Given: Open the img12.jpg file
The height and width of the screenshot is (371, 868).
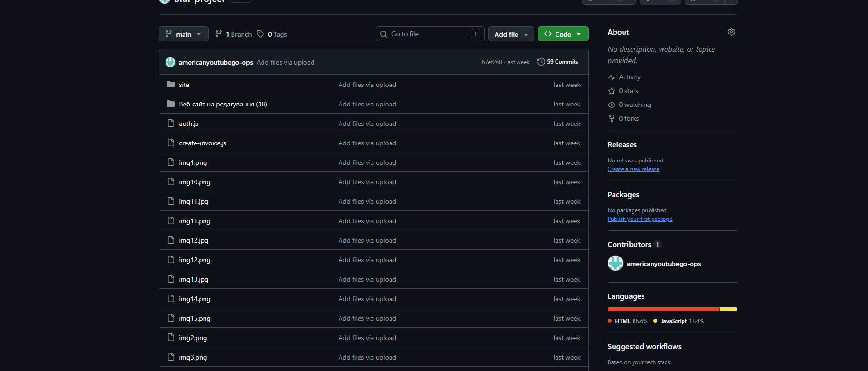Looking at the screenshot, I should (194, 240).
